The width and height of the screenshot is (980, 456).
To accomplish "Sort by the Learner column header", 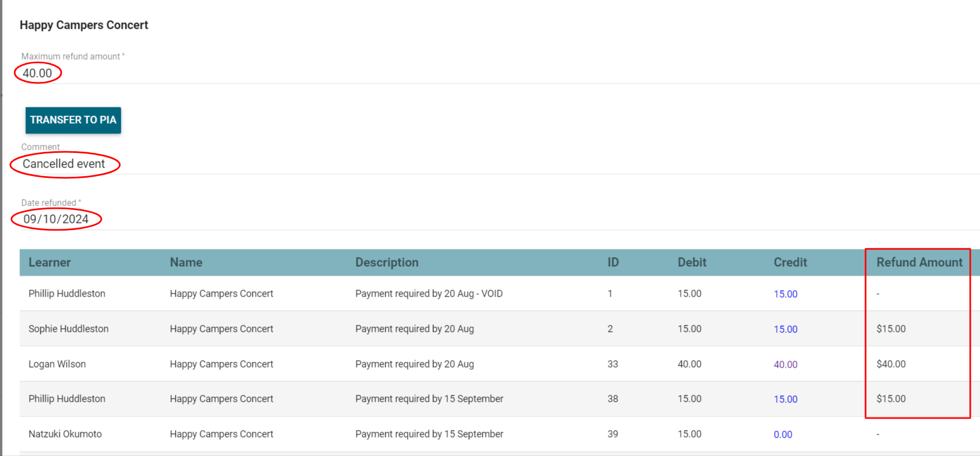I will coord(49,262).
